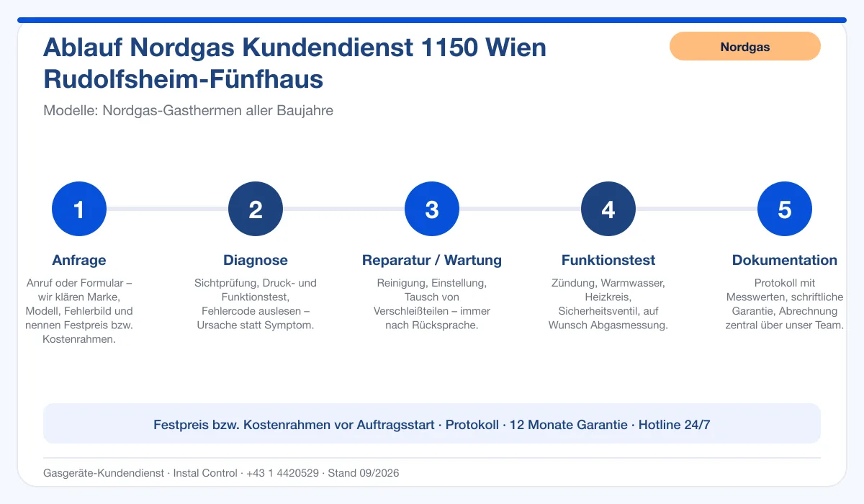Viewport: 864px width, 504px height.
Task: Click the subtitle Modelle: Nordgas-Gasthermen aller Baujahre
Action: coord(188,111)
